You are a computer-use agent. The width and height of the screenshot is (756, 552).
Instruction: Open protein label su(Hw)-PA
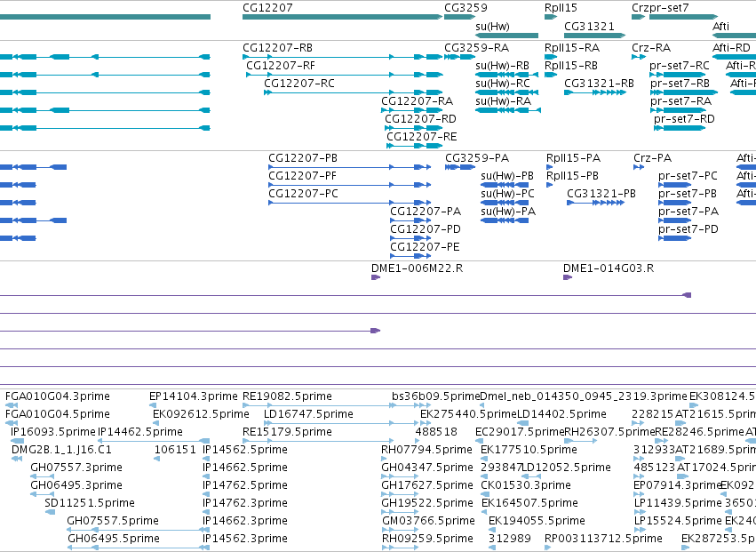(508, 212)
